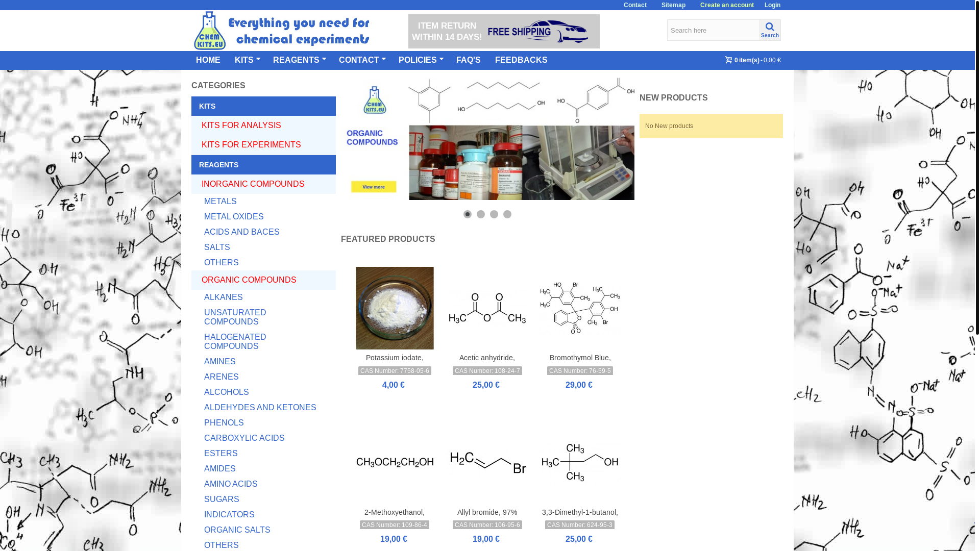Viewport: 980px width, 551px height.
Task: Open HALOGENATED COMPOUNDS subcategory
Action: [235, 342]
